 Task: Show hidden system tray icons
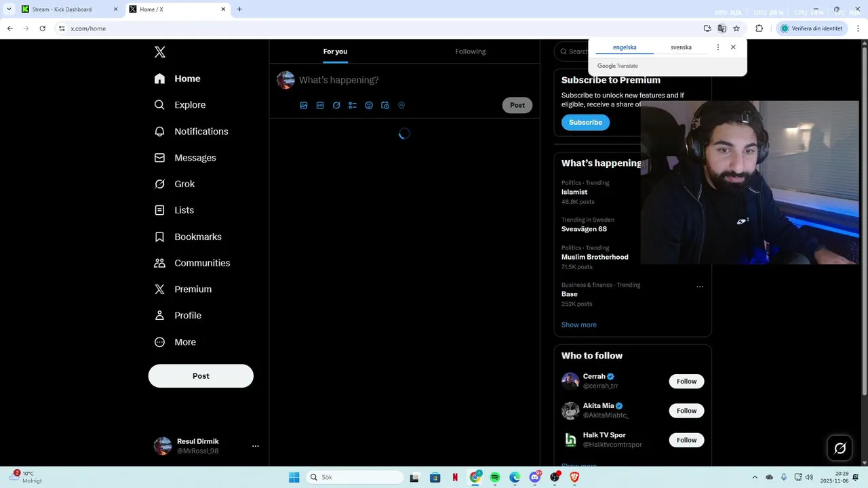point(755,477)
